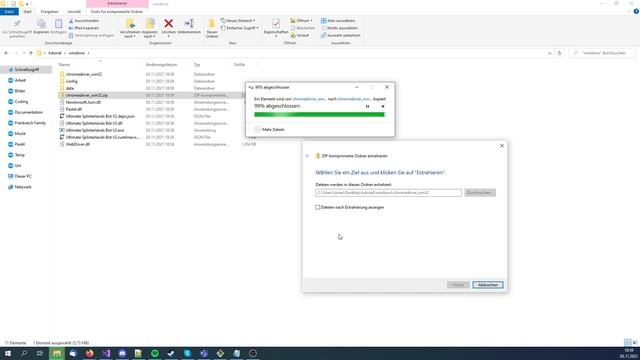Open the Coding folder in navigation pane

(x=21, y=102)
